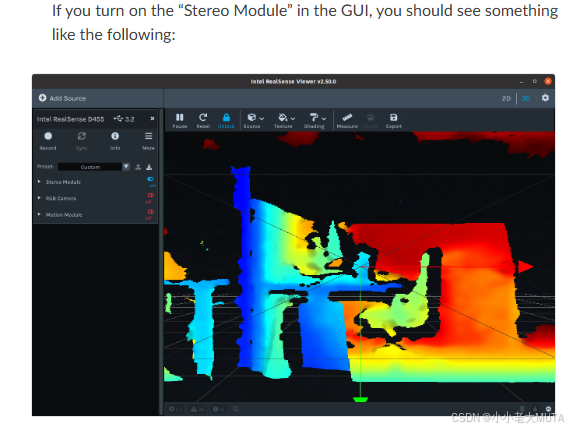The height and width of the screenshot is (429, 571).
Task: Click the red X-axis arrow in viewport
Action: click(525, 267)
